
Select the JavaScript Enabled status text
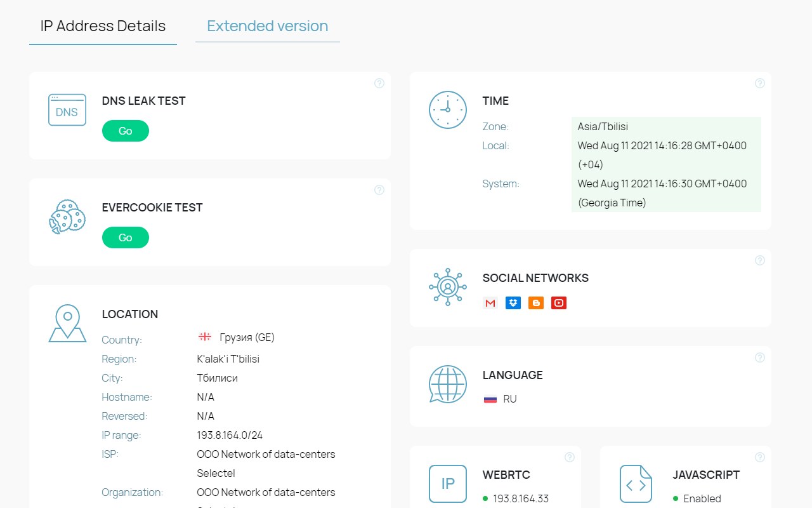point(702,498)
